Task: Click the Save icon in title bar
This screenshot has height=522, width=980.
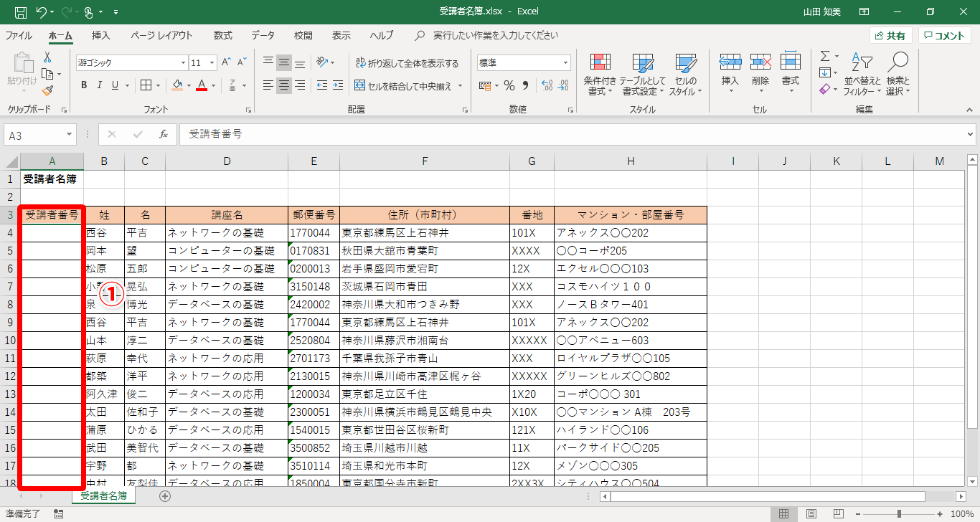Action: (x=21, y=12)
